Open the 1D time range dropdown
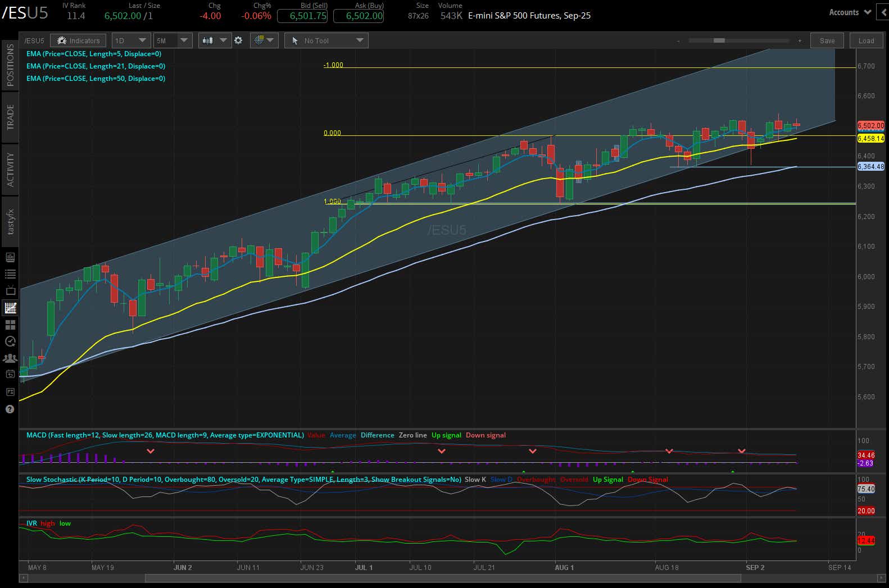This screenshot has width=889, height=588. 130,40
